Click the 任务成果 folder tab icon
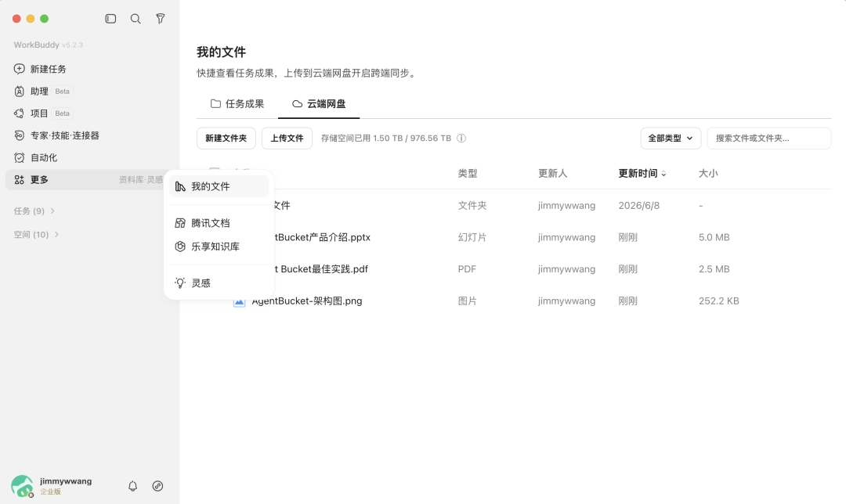This screenshot has width=846, height=504. click(216, 103)
